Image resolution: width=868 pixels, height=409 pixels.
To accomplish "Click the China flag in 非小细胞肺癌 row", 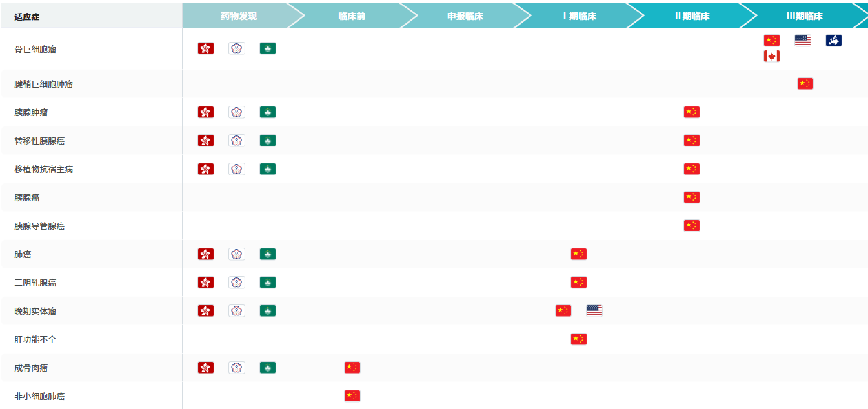I will pos(352,396).
